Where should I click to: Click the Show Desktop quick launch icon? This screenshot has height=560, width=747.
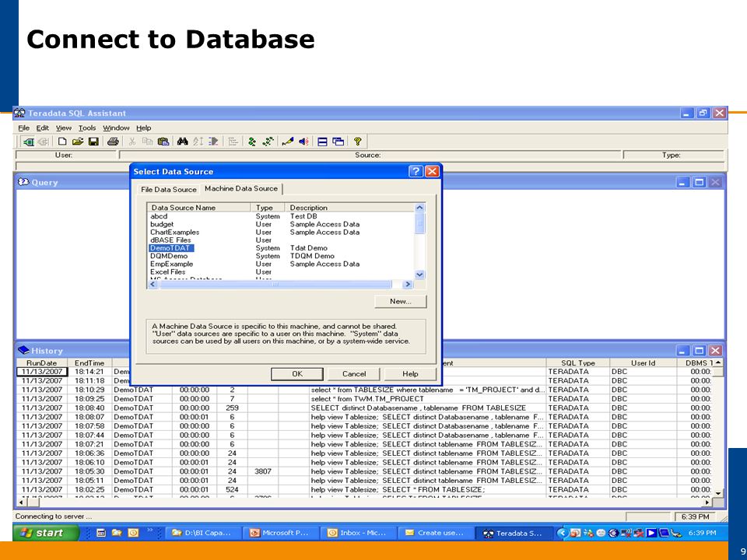tap(101, 533)
